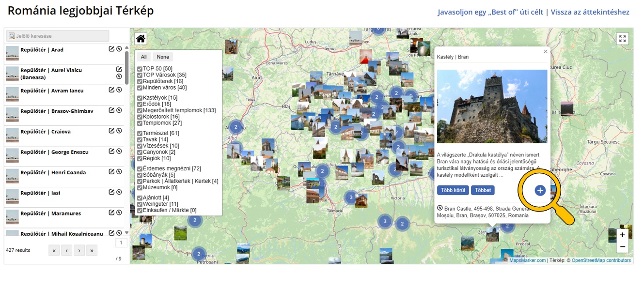Click the Több körül button
This screenshot has width=644, height=289.
click(x=453, y=190)
